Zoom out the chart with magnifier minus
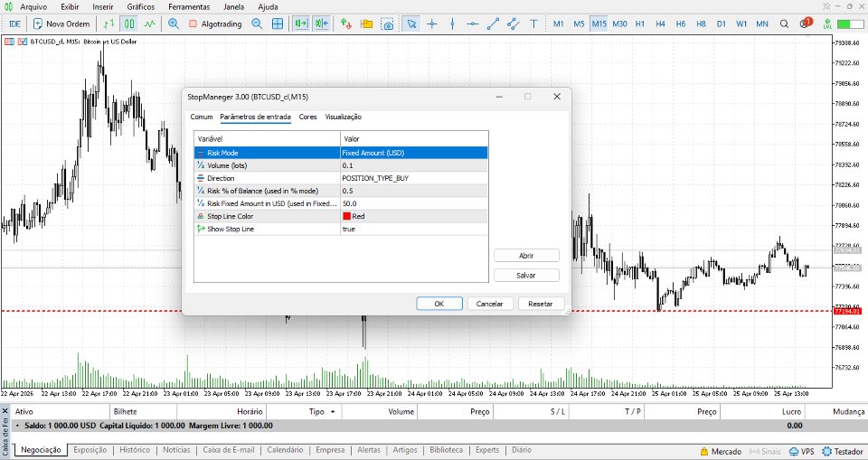Image resolution: width=868 pixels, height=460 pixels. pos(257,23)
